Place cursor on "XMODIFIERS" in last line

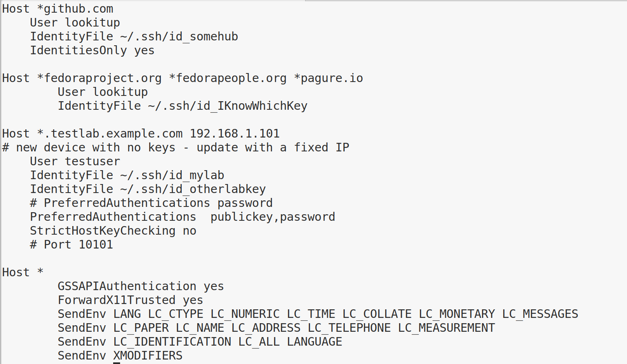click(x=148, y=356)
